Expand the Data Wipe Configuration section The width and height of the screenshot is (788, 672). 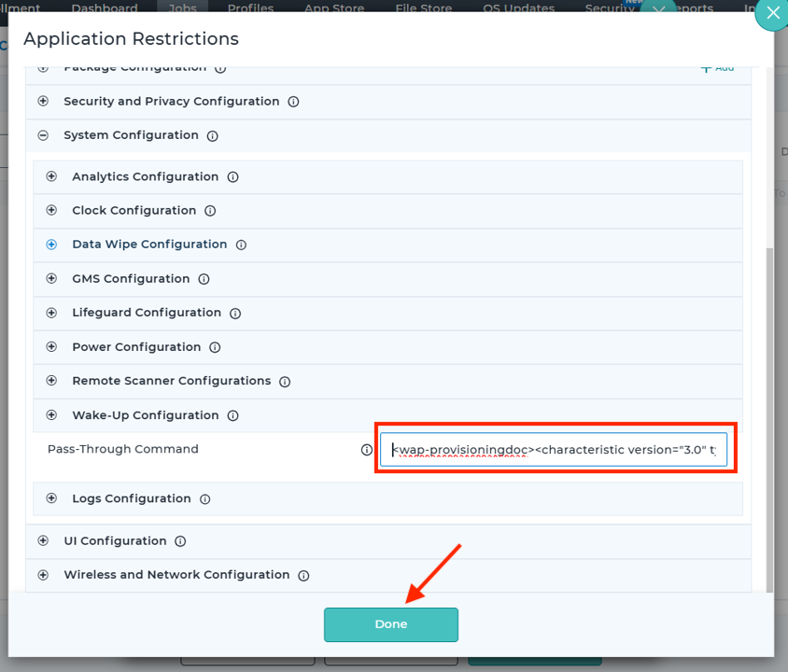click(51, 245)
